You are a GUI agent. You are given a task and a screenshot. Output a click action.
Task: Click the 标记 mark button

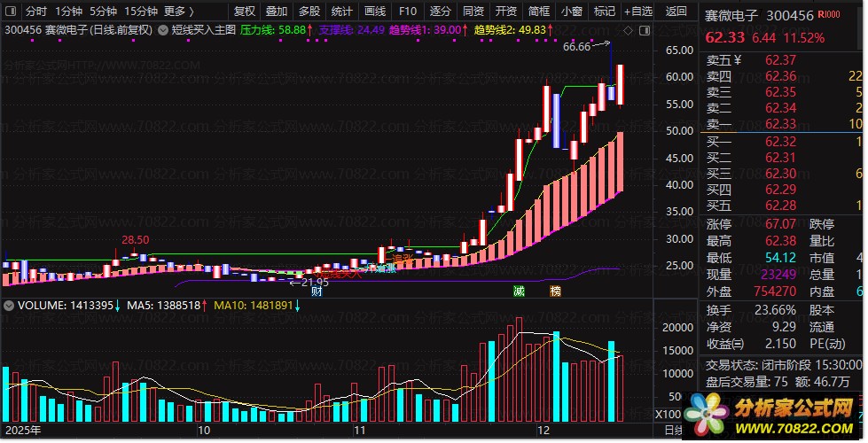point(604,11)
